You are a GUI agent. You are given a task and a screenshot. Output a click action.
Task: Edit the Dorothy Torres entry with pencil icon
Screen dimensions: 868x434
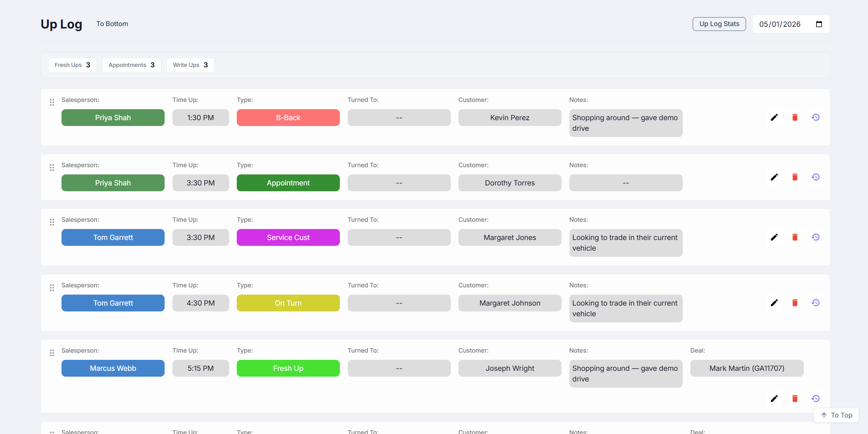pyautogui.click(x=774, y=177)
